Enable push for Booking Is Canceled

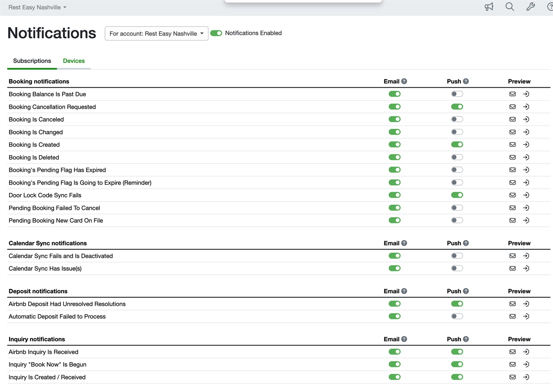click(x=457, y=119)
